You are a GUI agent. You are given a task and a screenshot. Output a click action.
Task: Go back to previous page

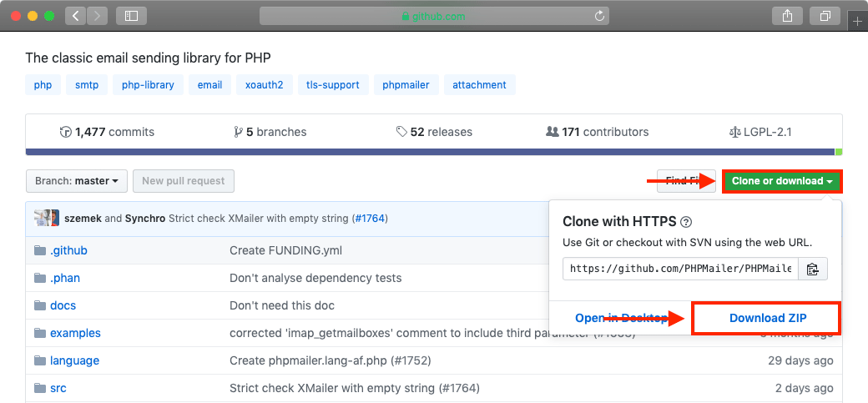[75, 16]
